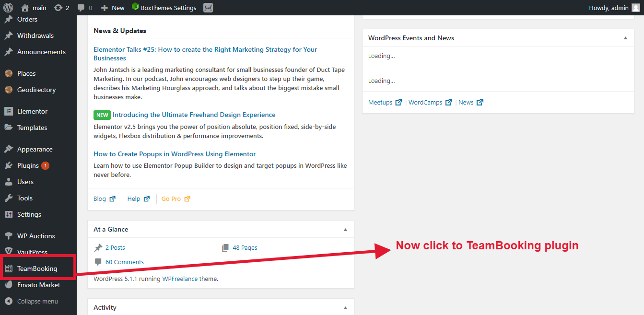This screenshot has width=644, height=315.
Task: Click the Users person icon
Action: pos(9,182)
